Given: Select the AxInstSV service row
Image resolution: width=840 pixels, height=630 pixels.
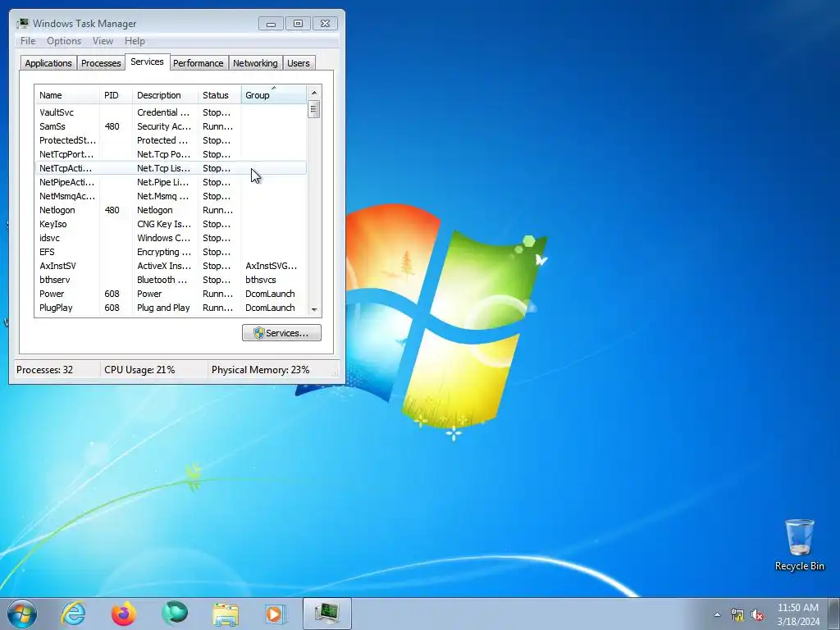Looking at the screenshot, I should (x=171, y=266).
